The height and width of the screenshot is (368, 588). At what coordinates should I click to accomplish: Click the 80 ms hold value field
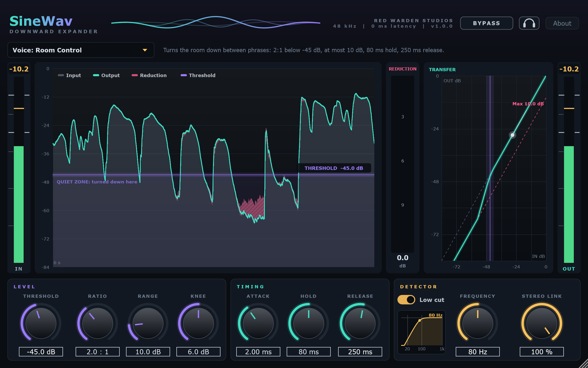(308, 352)
